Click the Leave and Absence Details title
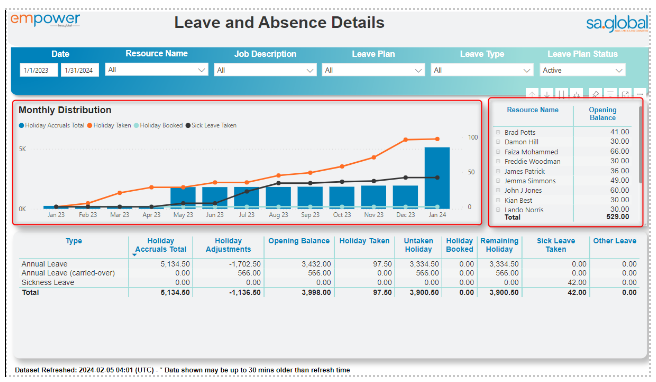Screen dimensions: 656x382 point(279,23)
